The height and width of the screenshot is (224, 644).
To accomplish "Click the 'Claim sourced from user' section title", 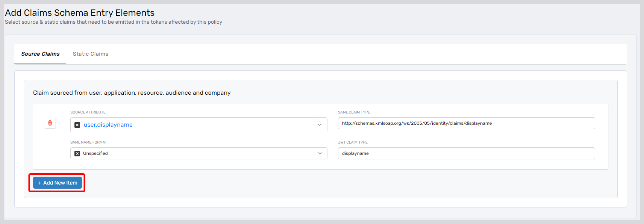I will point(132,93).
